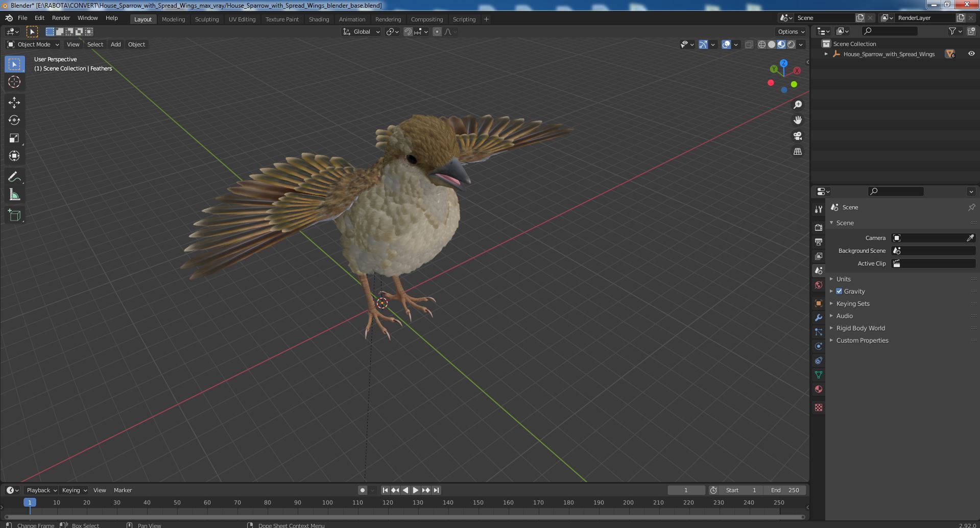980x528 pixels.
Task: Open the View Layer properties tab
Action: tap(819, 256)
